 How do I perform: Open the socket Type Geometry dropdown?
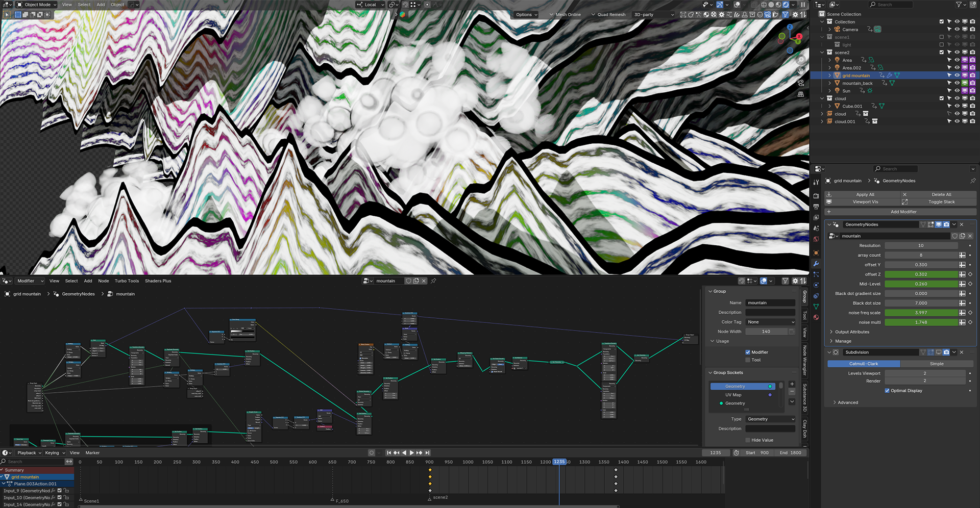click(770, 419)
